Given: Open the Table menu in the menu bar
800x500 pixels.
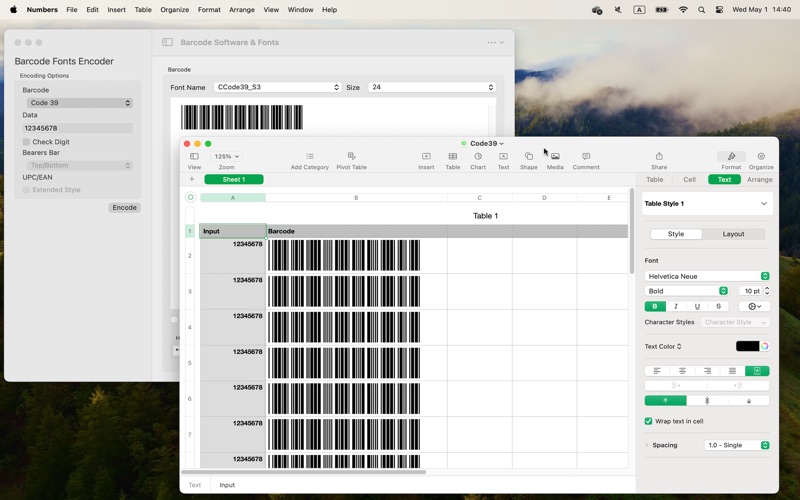Looking at the screenshot, I should click(x=143, y=10).
